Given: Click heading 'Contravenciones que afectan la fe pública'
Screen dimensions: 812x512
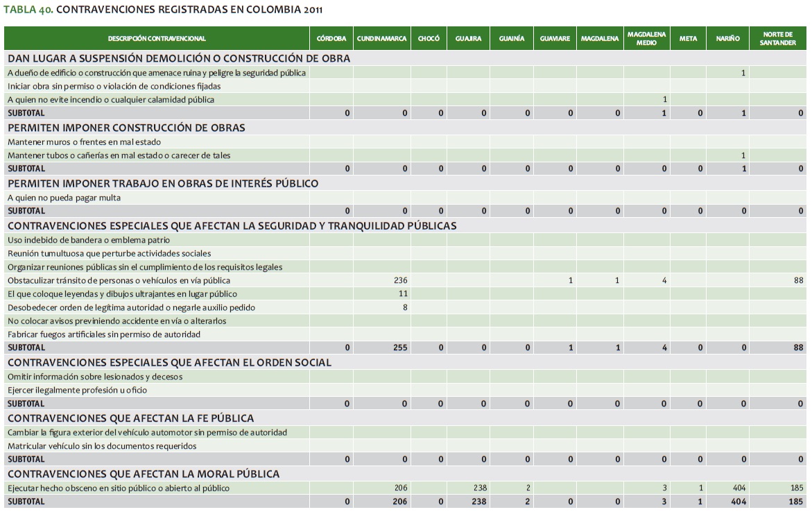Looking at the screenshot, I should tap(131, 418).
